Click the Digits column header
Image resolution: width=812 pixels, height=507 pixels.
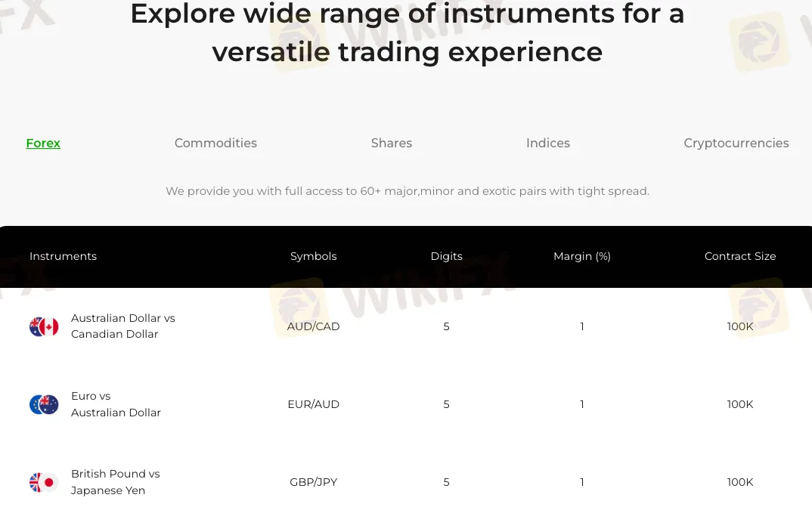click(x=446, y=256)
